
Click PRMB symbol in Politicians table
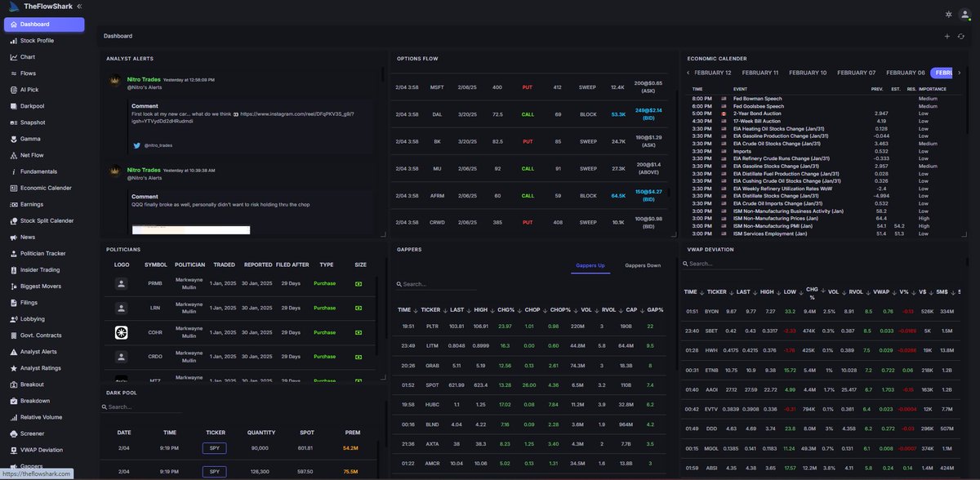[x=155, y=283]
